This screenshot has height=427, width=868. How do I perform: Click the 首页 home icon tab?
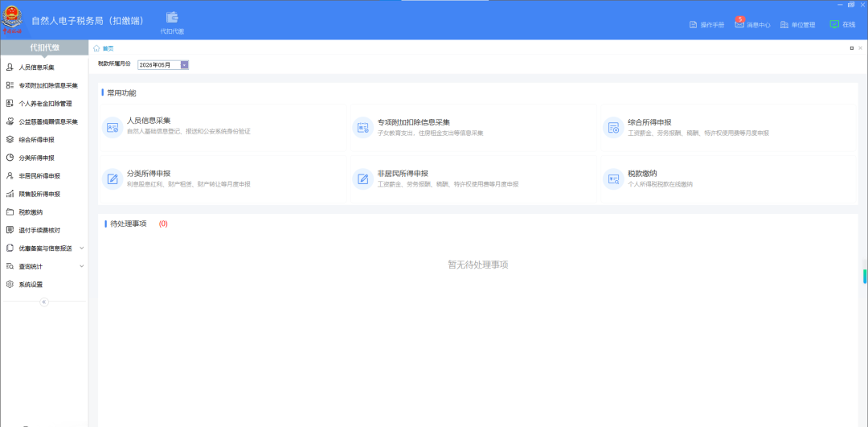point(104,48)
